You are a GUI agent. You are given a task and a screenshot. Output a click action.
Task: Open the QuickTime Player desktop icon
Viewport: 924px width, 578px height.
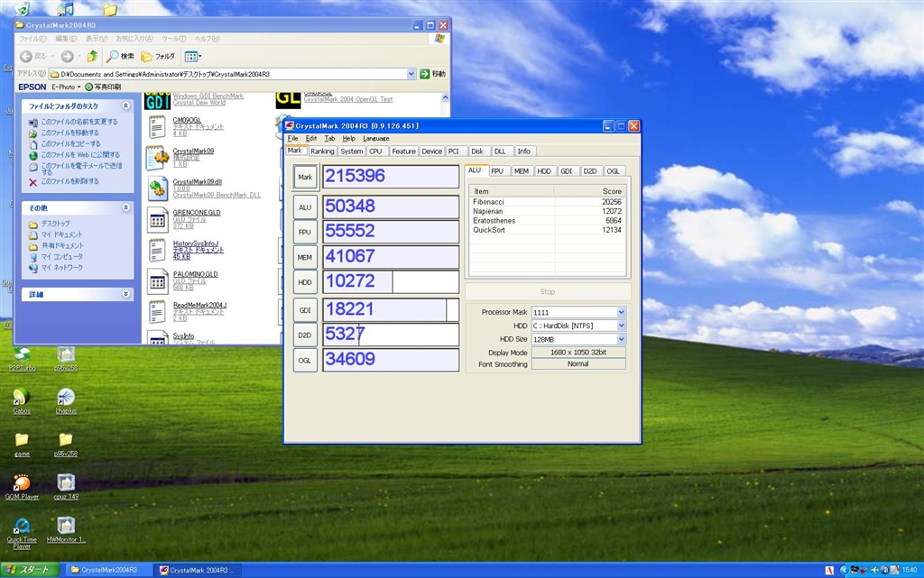click(22, 526)
